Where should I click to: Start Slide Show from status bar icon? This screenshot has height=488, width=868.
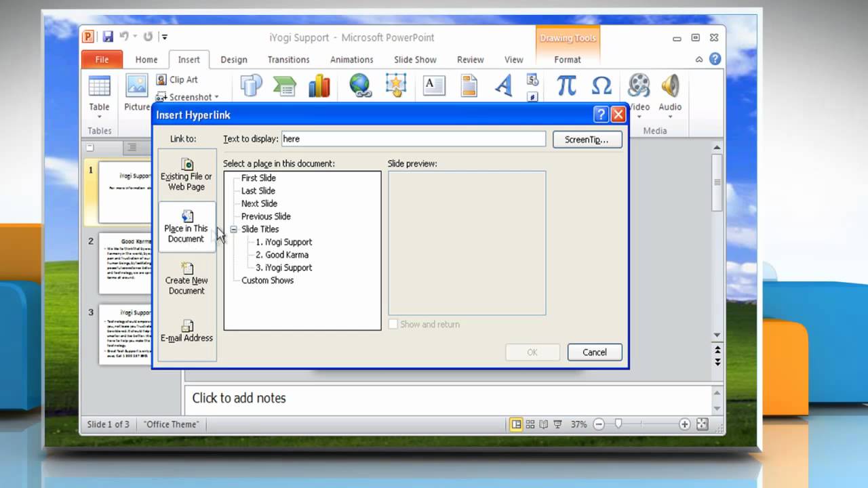point(557,424)
